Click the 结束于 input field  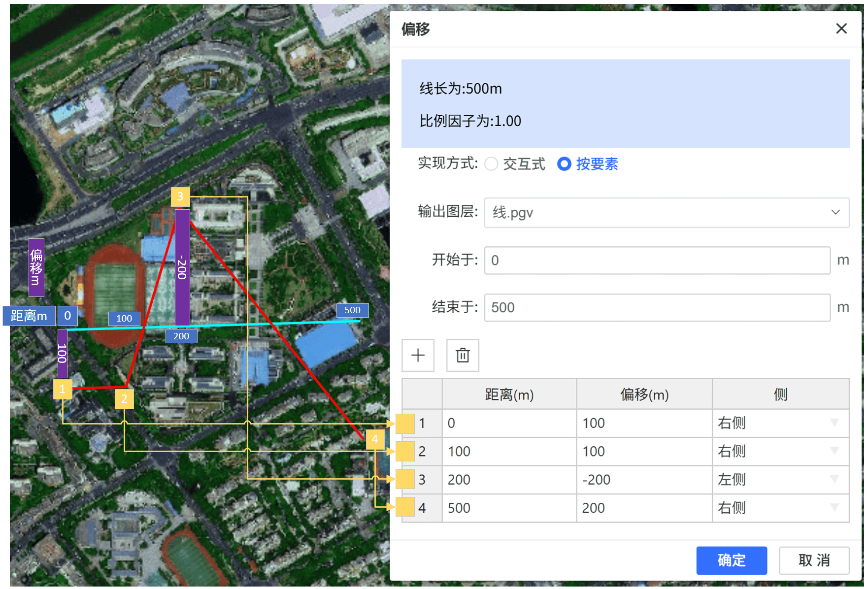click(657, 307)
